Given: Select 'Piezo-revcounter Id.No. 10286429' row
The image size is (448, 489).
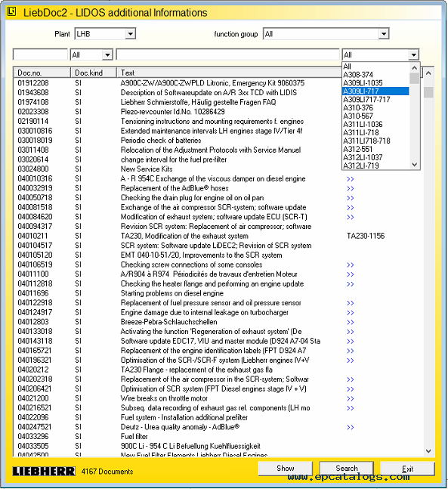Looking at the screenshot, I should point(178,112).
